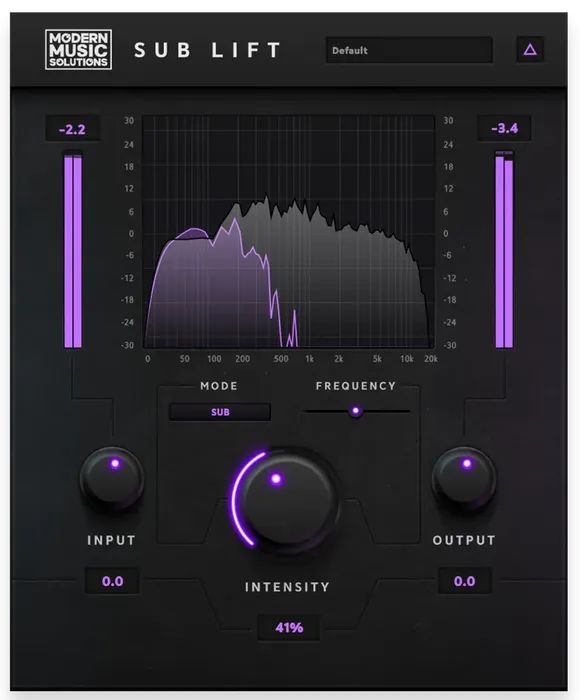Viewport: 580px width, 700px height.
Task: Click the INTENSITY label
Action: tap(288, 587)
